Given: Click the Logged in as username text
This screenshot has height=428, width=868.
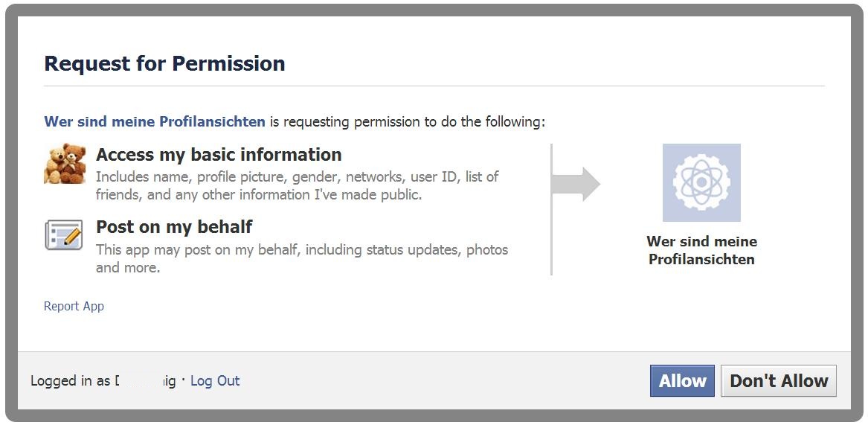Looking at the screenshot, I should [103, 381].
